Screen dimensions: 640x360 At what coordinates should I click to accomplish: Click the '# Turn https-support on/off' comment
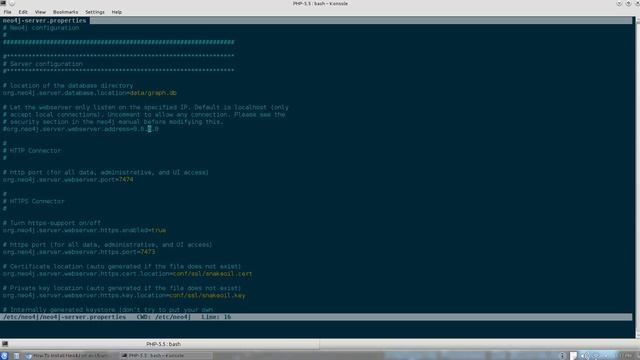tap(52, 223)
